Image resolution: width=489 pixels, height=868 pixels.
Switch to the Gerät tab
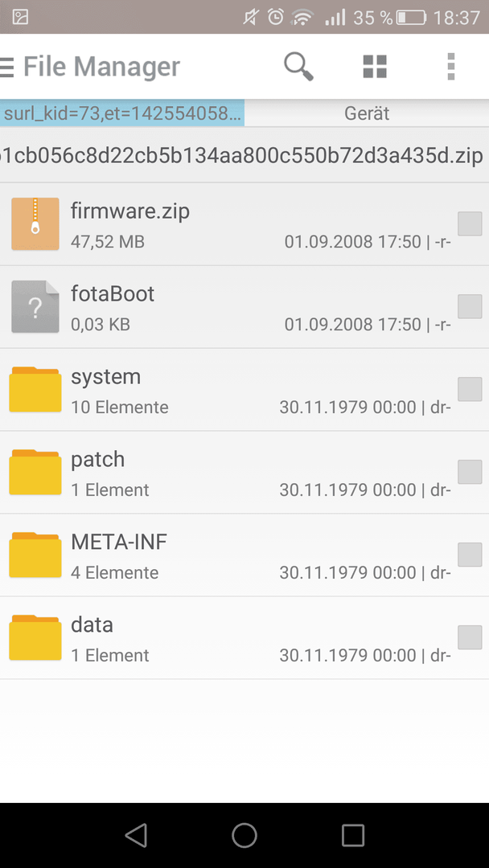click(367, 113)
